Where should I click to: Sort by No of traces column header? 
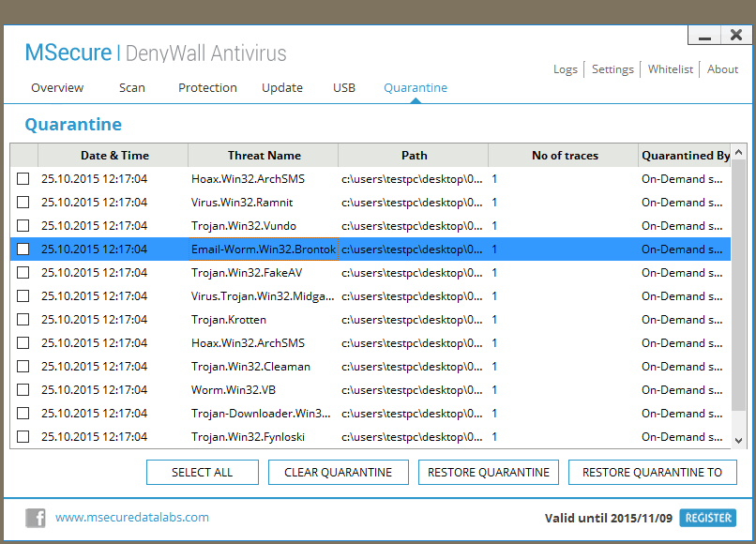pos(564,156)
